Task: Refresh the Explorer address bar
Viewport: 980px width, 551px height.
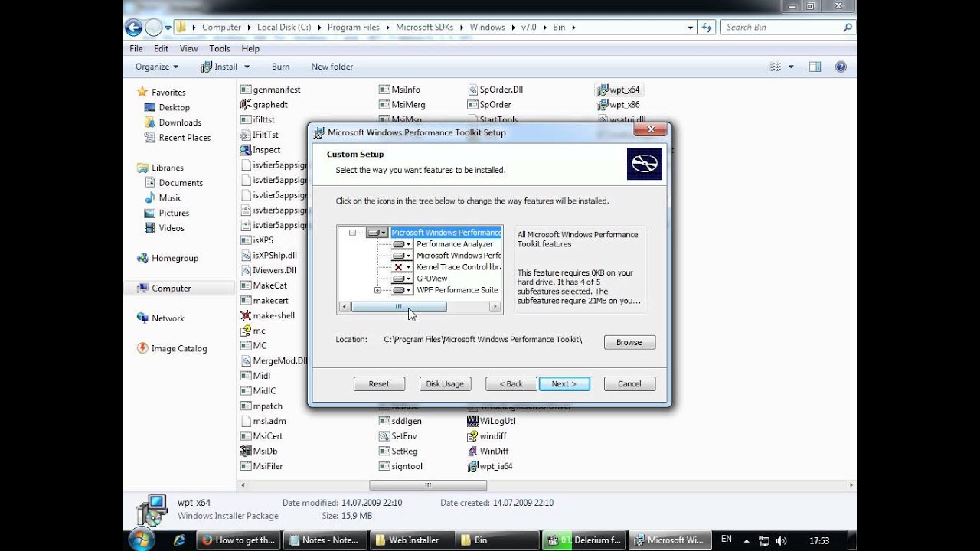Action: click(x=707, y=28)
